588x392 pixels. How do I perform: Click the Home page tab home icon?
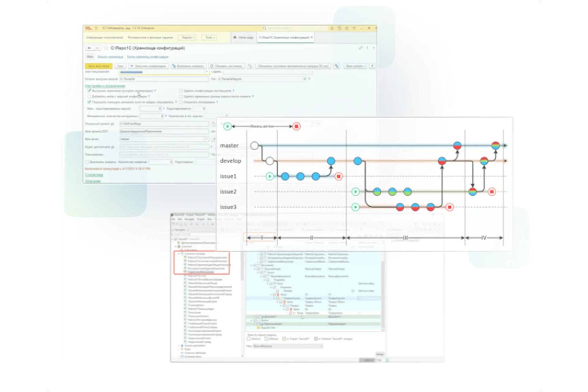coord(235,37)
